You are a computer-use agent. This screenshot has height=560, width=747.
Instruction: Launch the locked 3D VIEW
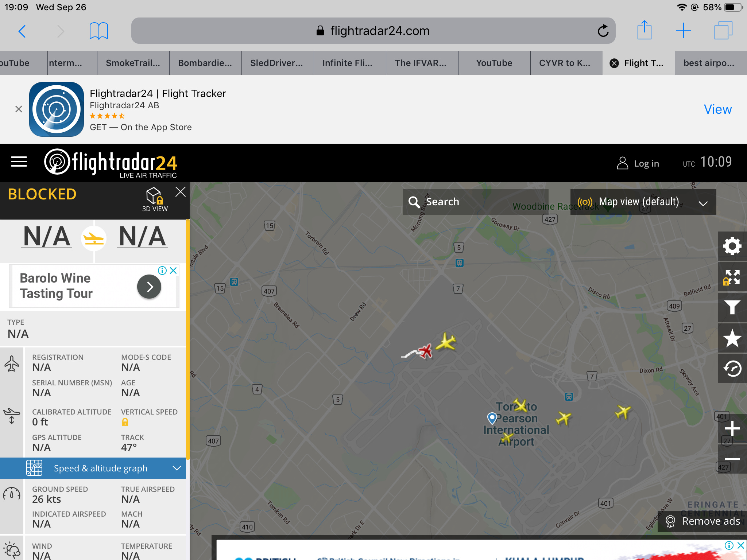pos(155,199)
